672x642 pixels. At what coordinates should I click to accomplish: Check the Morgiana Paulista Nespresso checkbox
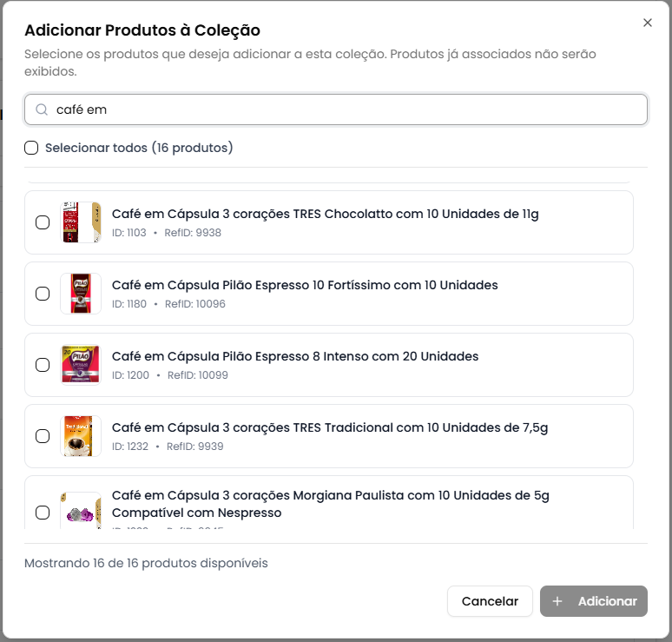pyautogui.click(x=43, y=513)
